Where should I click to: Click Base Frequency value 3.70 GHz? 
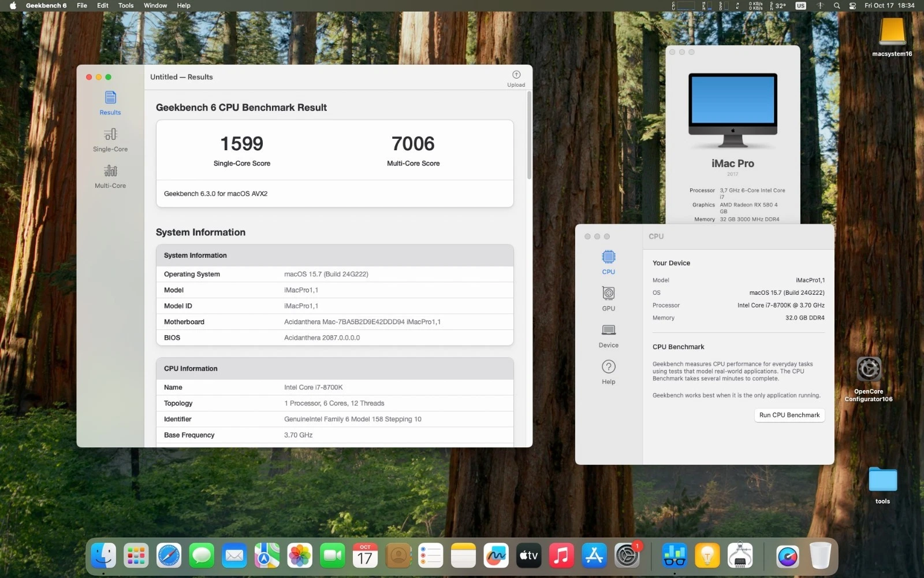tap(298, 435)
